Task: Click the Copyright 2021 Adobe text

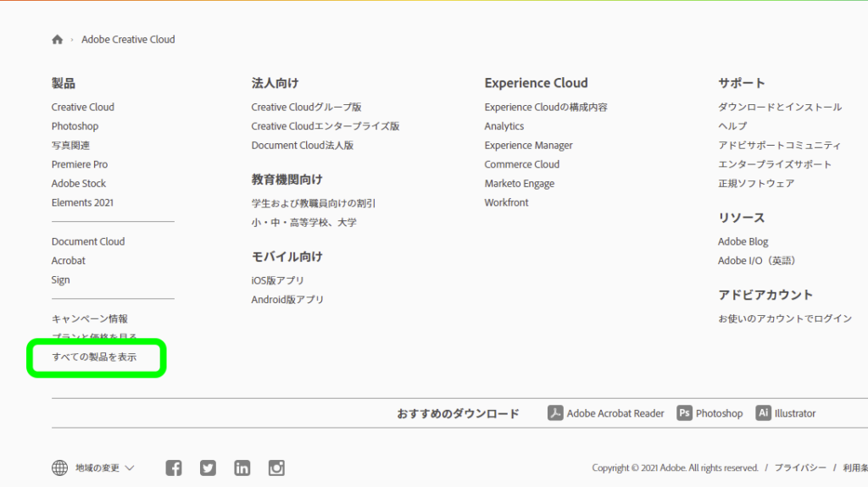Action: pyautogui.click(x=675, y=468)
